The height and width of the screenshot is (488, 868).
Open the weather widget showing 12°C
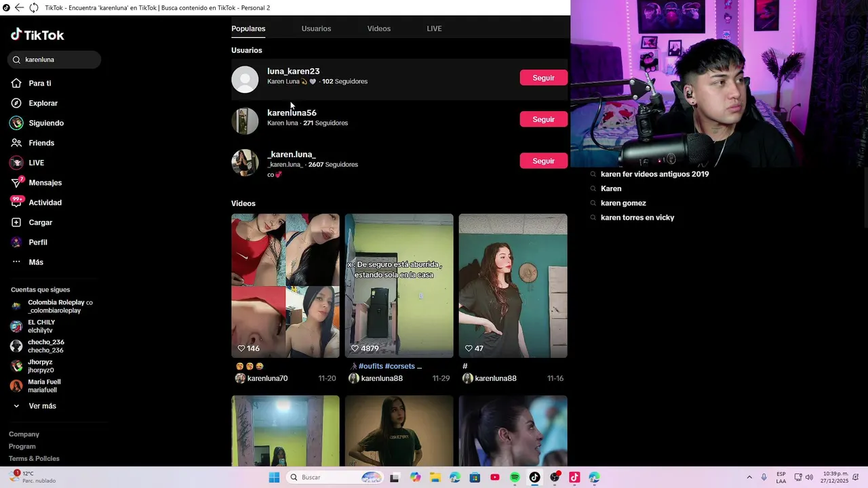tap(33, 477)
